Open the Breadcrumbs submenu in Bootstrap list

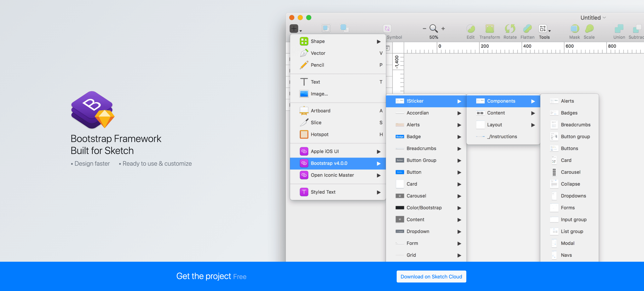click(426, 148)
